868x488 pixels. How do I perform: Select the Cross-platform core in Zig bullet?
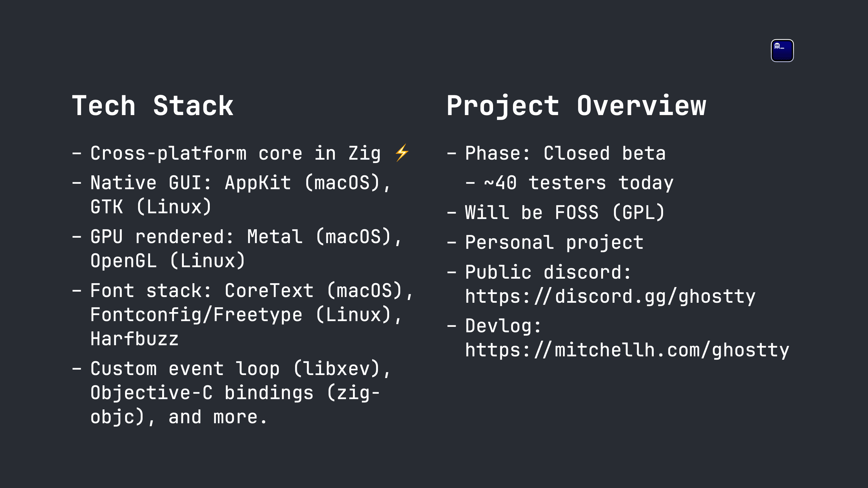click(x=241, y=153)
